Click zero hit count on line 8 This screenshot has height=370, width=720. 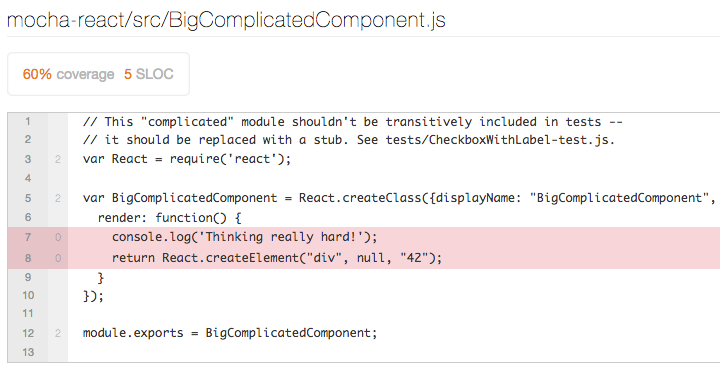58,258
